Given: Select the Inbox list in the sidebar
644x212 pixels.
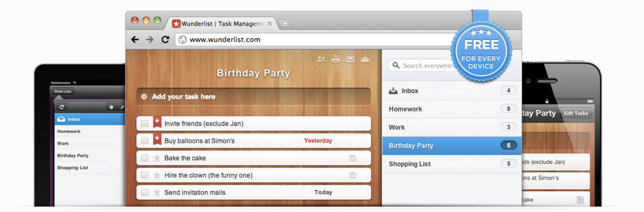Looking at the screenshot, I should pyautogui.click(x=410, y=91).
